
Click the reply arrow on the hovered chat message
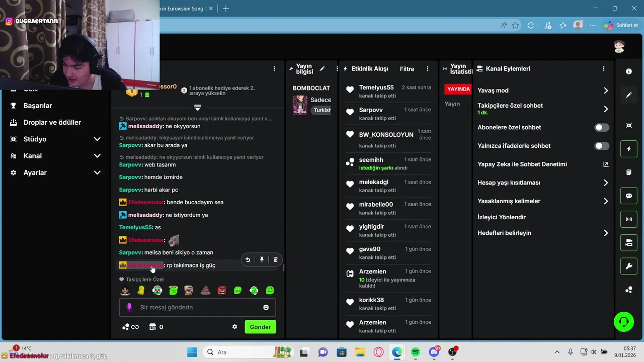point(248,259)
